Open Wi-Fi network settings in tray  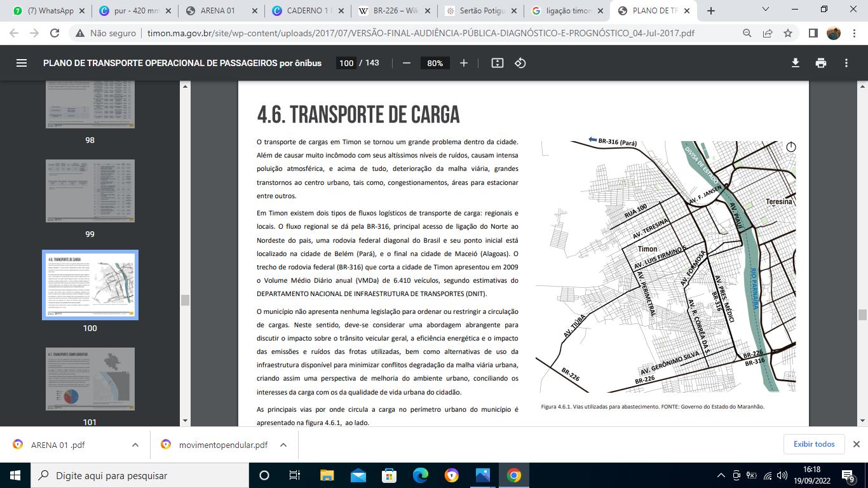[x=768, y=475]
